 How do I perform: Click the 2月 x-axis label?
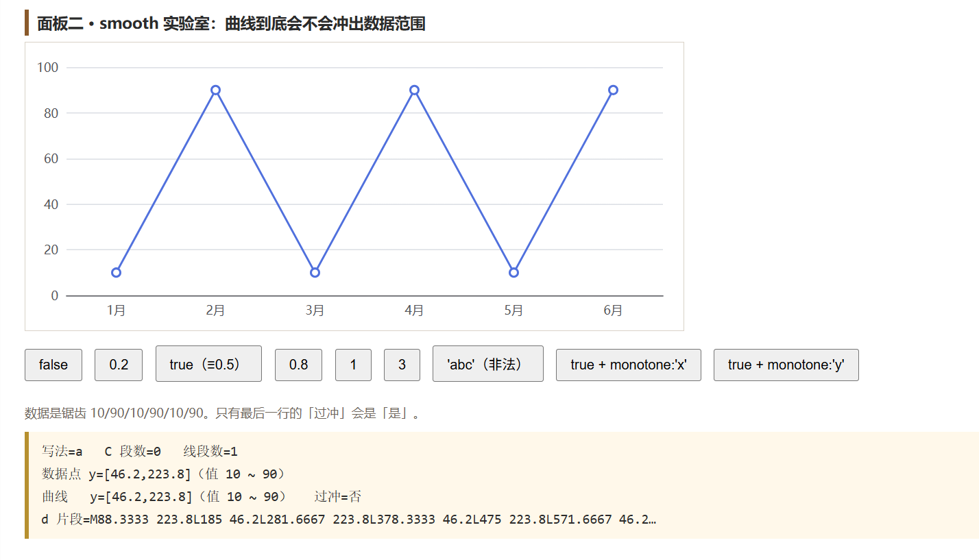[215, 311]
